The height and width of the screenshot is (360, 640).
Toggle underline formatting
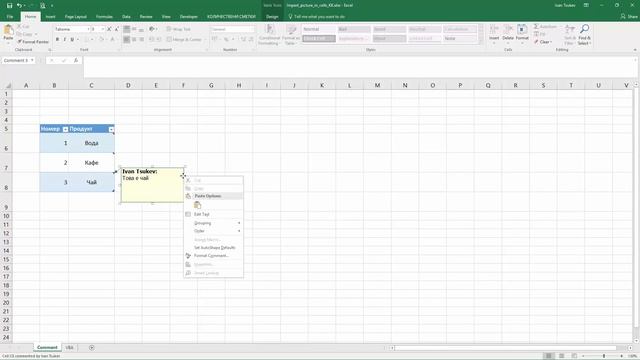(x=72, y=39)
